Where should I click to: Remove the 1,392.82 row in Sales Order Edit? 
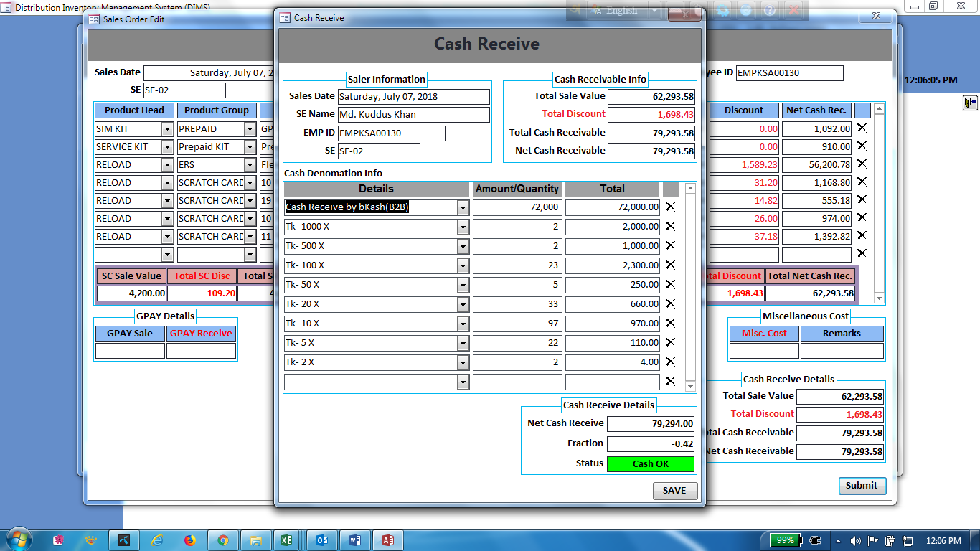tap(862, 236)
